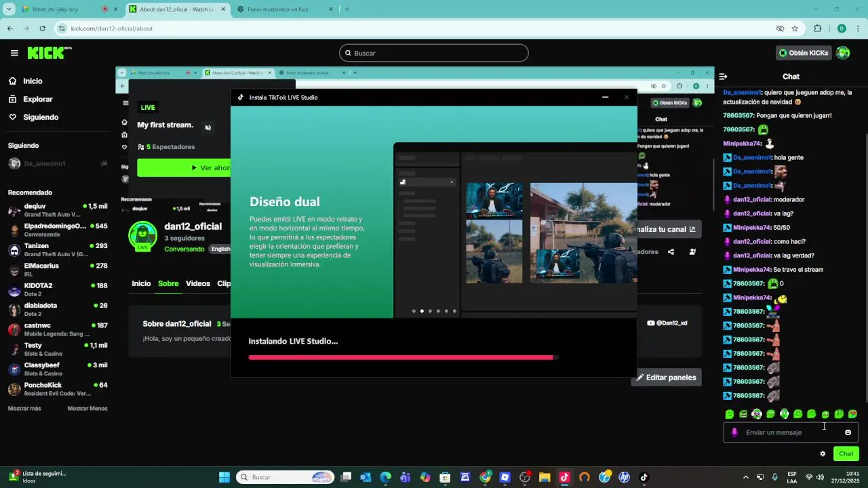This screenshot has height=488, width=868.
Task: Click the share icon on channel page
Action: [x=671, y=251]
